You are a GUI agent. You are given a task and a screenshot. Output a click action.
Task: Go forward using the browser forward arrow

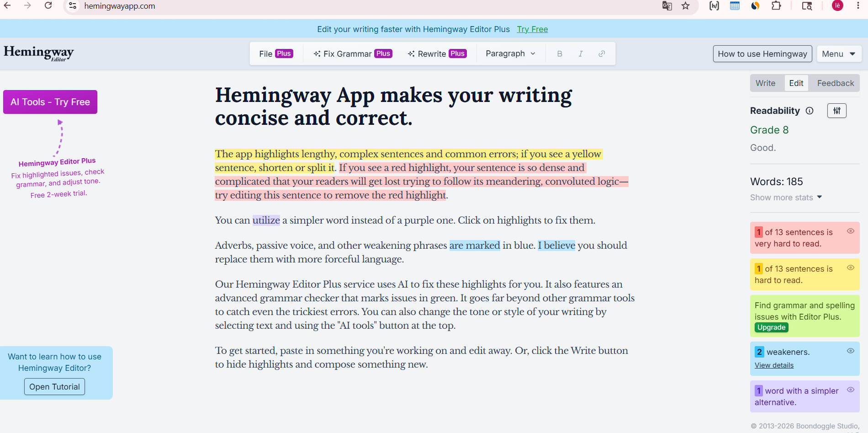click(27, 5)
